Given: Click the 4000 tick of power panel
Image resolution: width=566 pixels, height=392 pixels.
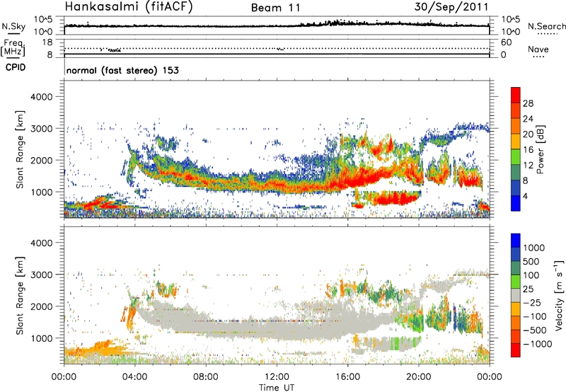Looking at the screenshot, I should 41,97.
